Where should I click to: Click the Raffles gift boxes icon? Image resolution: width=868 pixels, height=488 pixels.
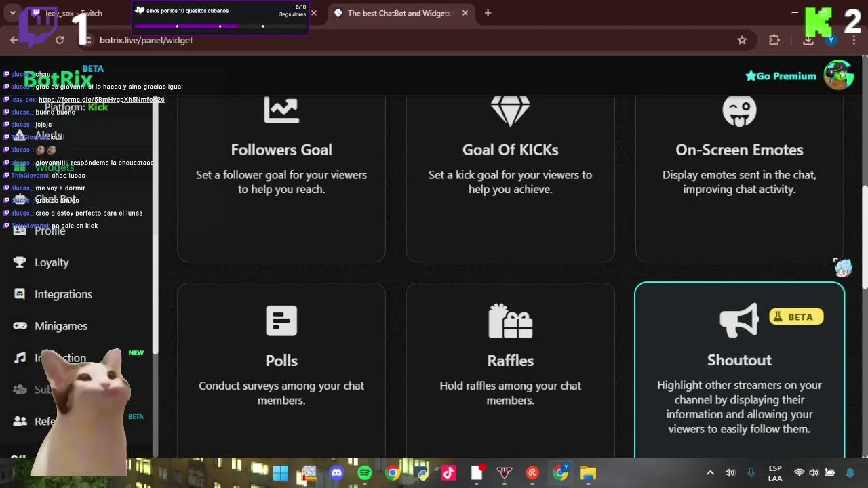[510, 321]
